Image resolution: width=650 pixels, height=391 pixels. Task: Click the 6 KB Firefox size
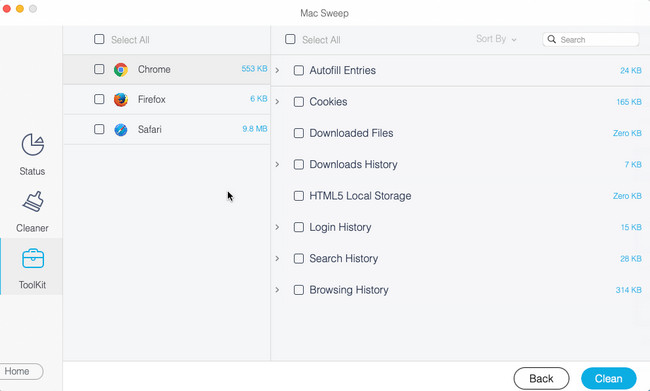pos(259,99)
